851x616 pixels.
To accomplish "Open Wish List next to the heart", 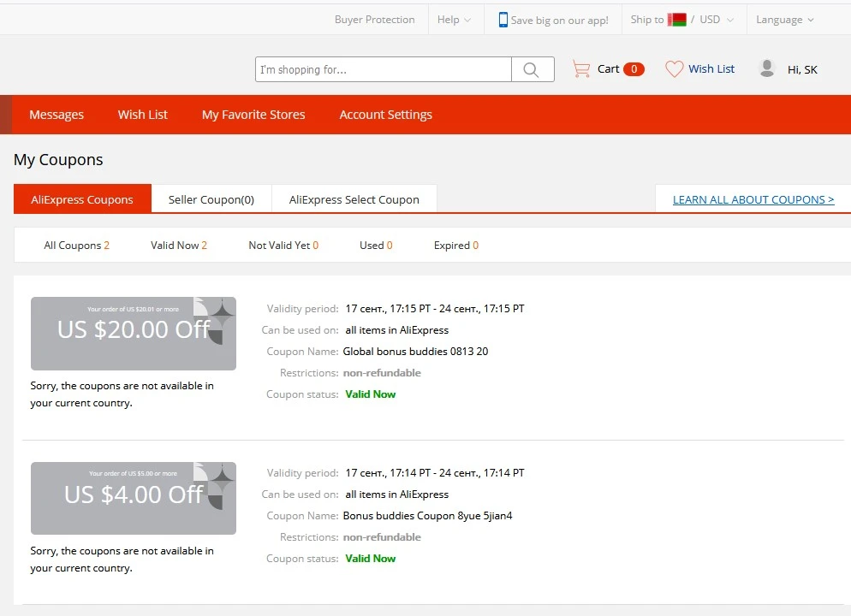I will click(711, 68).
